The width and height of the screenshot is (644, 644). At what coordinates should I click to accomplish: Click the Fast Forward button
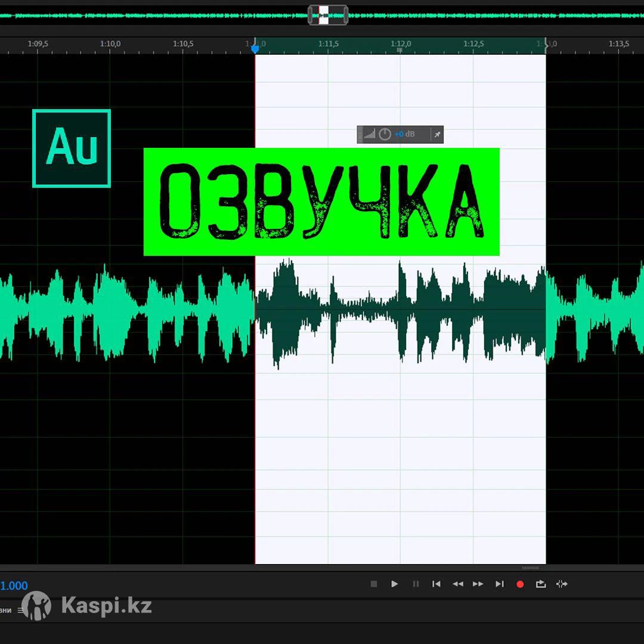pyautogui.click(x=478, y=584)
